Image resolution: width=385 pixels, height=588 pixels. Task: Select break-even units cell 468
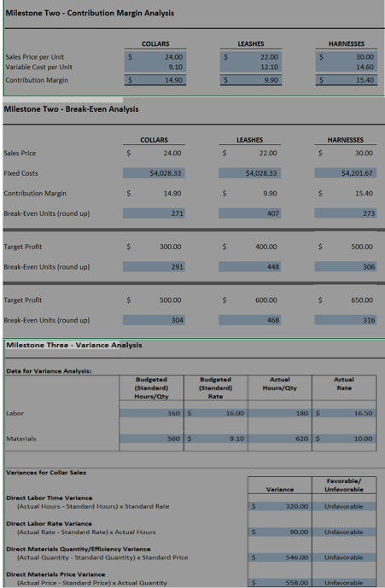pos(249,320)
